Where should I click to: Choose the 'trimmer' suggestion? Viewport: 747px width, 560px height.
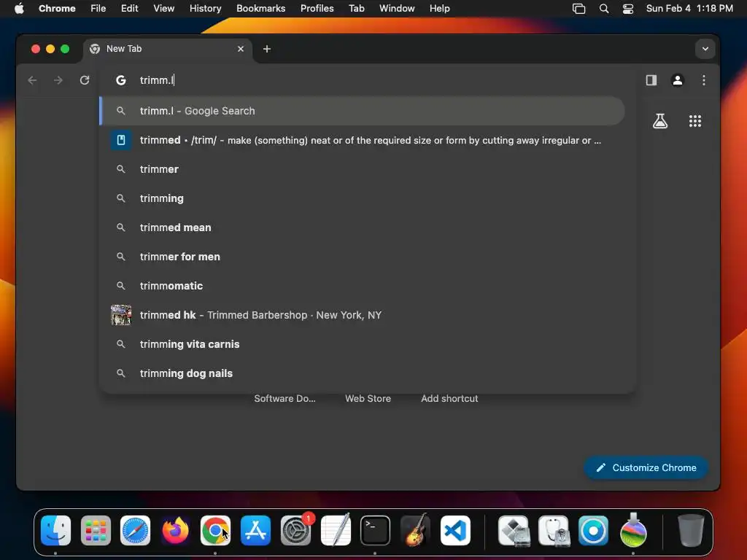[x=362, y=169]
